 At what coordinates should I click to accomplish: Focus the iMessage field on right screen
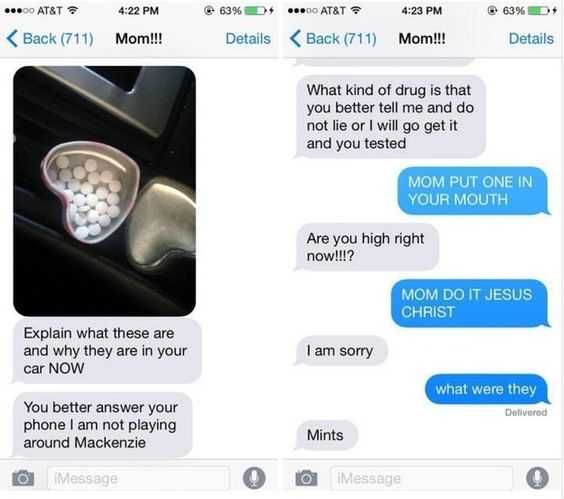[422, 478]
